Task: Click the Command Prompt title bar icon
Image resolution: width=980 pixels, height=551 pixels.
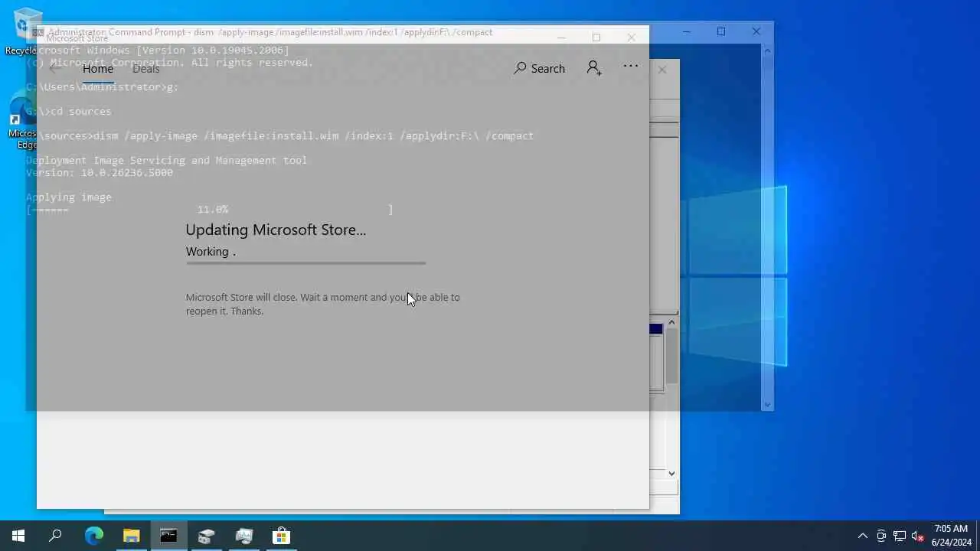Action: click(x=38, y=32)
